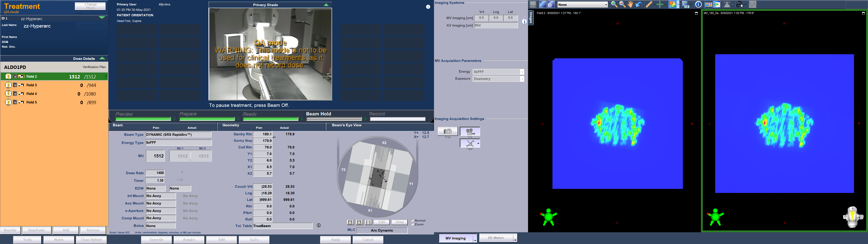This screenshot has width=868, height=244.
Task: Click the zoom out magnifier icon
Action: pos(622,5)
